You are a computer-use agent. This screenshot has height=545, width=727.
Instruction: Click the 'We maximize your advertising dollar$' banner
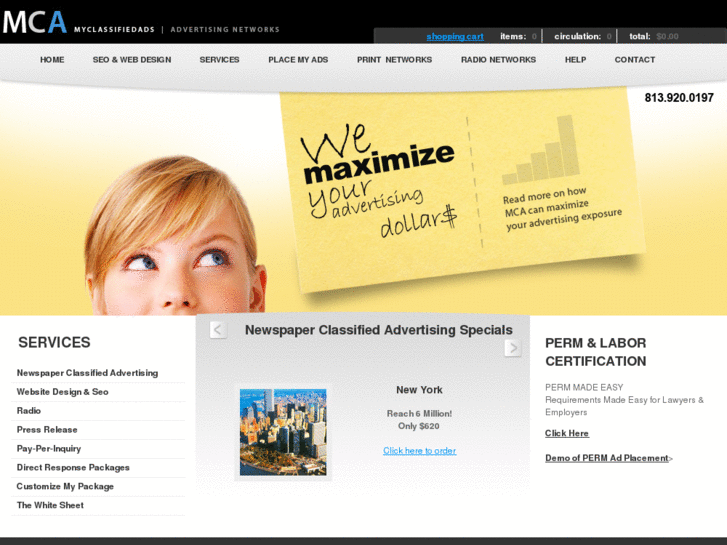coord(378,180)
